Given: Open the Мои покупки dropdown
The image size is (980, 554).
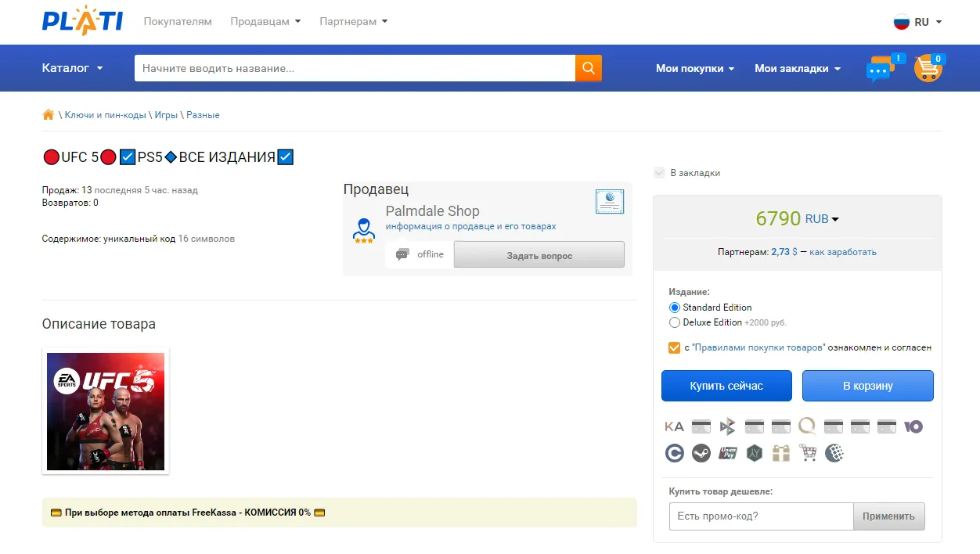Looking at the screenshot, I should click(695, 68).
